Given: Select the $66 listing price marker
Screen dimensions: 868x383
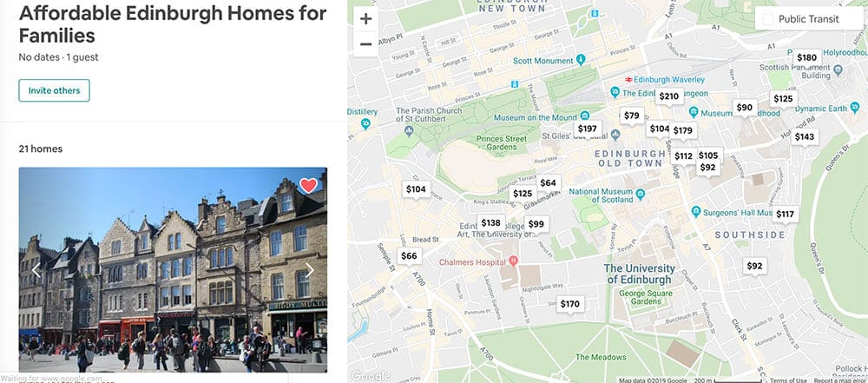Looking at the screenshot, I should tap(409, 256).
